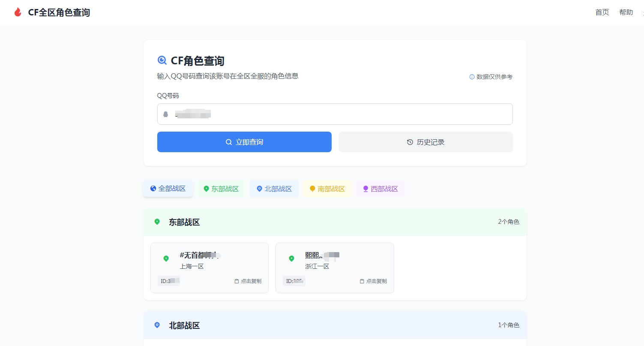Click blue pin icon on 北部战区 tab
Image resolution: width=644 pixels, height=346 pixels.
259,189
